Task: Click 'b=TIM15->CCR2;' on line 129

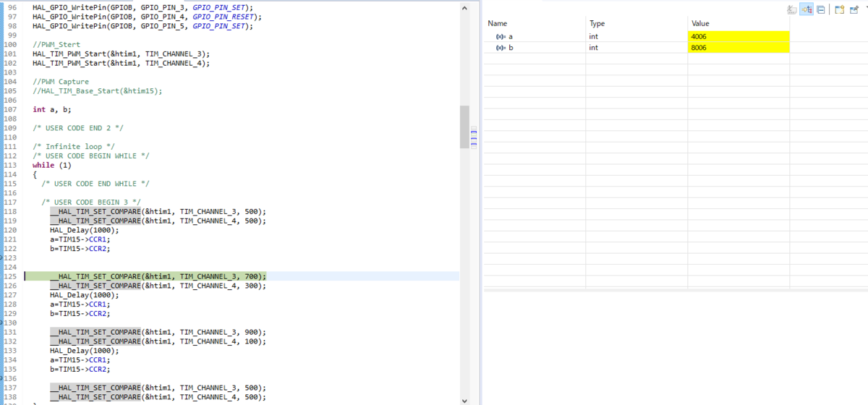Action: point(80,314)
